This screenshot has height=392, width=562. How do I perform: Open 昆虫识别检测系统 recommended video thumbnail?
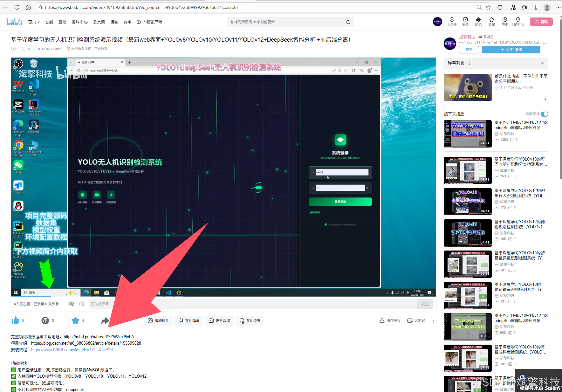coord(468,134)
